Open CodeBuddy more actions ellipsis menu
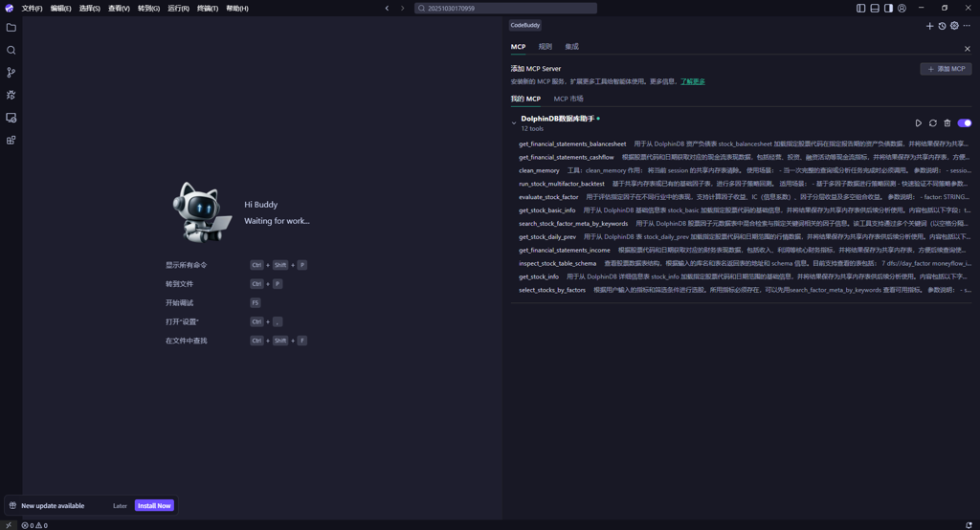The width and height of the screenshot is (980, 530). (967, 26)
